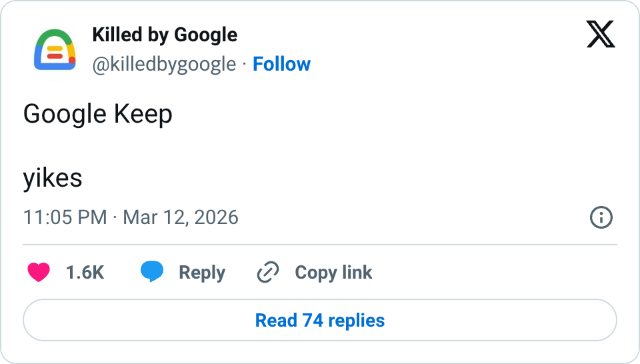Click the 11:05 PM timestamp
This screenshot has width=640, height=364.
65,217
